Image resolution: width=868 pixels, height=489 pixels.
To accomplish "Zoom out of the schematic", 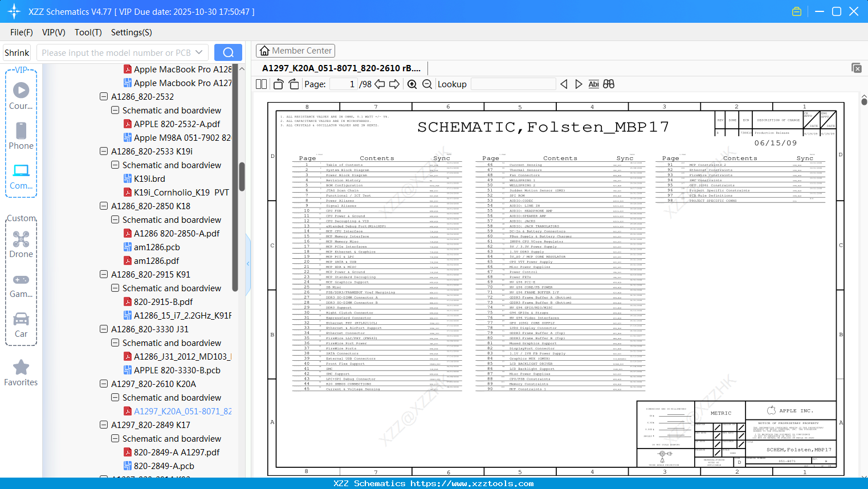I will [427, 84].
